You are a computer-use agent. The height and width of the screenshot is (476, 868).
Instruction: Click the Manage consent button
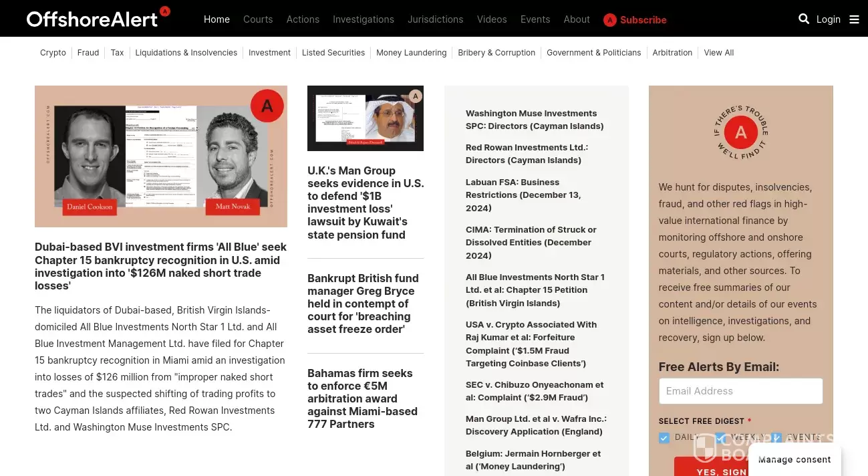tap(794, 459)
